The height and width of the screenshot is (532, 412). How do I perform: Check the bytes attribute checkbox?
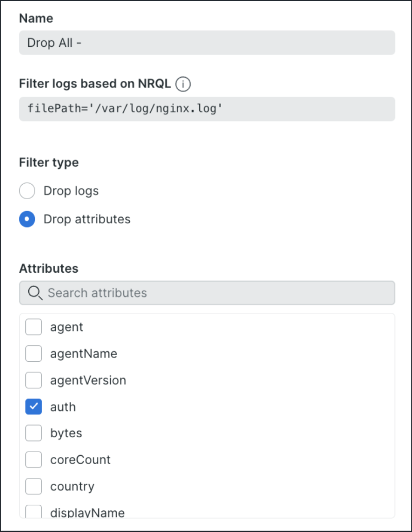(x=33, y=433)
